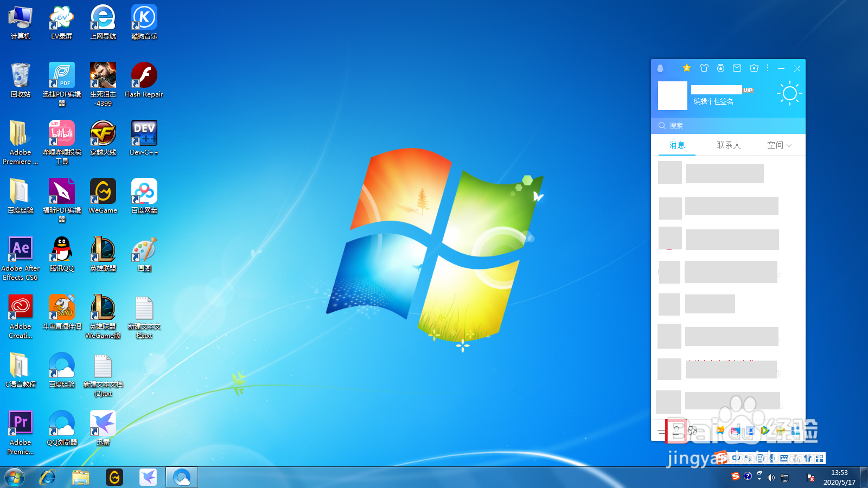The height and width of the screenshot is (488, 868).
Task: Edit the personal signature text 编辑个性签名
Action: coord(714,102)
